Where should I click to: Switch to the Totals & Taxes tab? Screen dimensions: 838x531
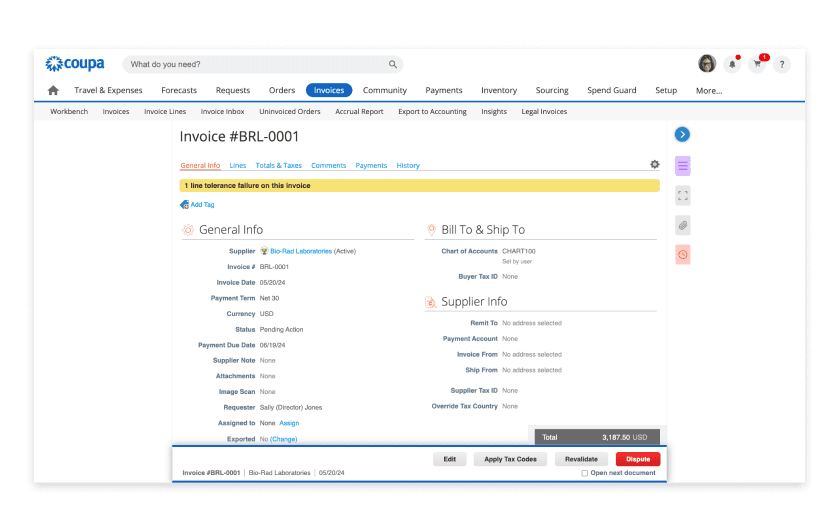(278, 165)
